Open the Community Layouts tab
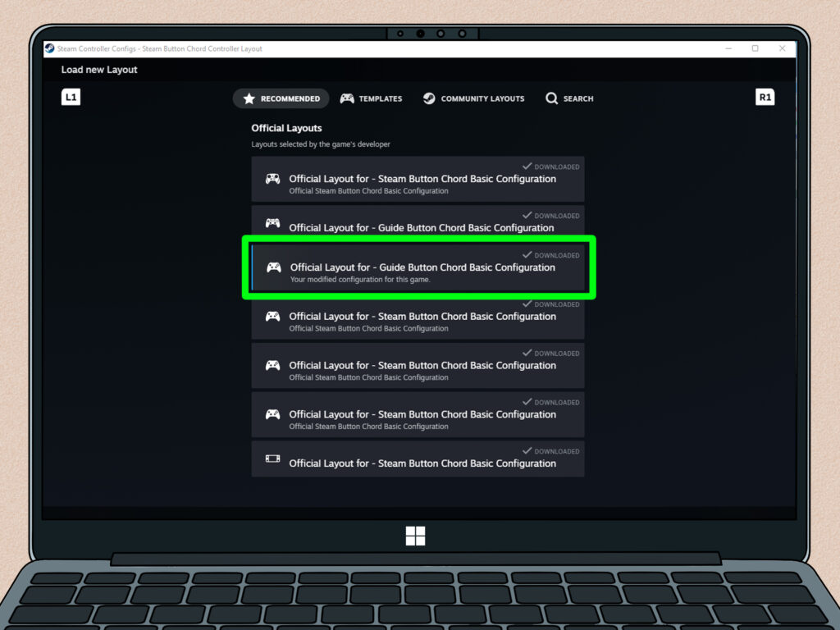This screenshot has width=840, height=630. pos(473,98)
